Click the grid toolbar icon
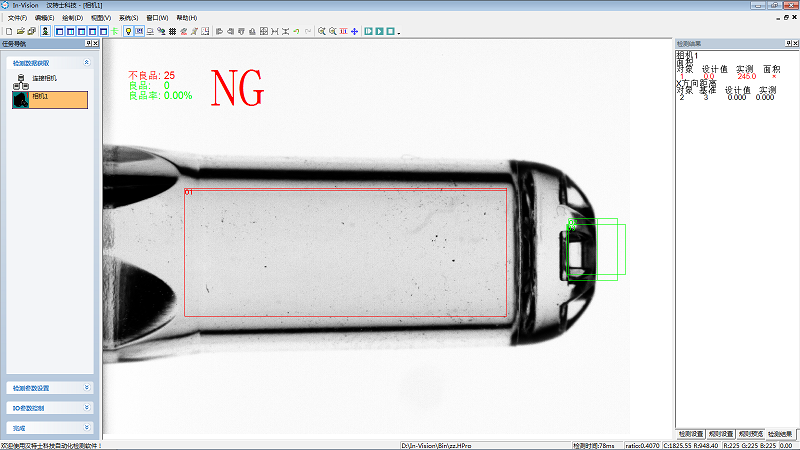 click(173, 32)
